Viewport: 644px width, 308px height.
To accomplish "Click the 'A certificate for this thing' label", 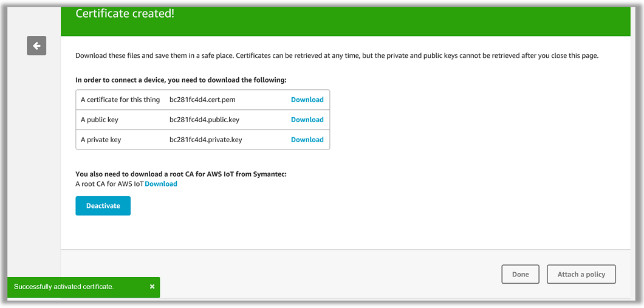I will click(120, 100).
